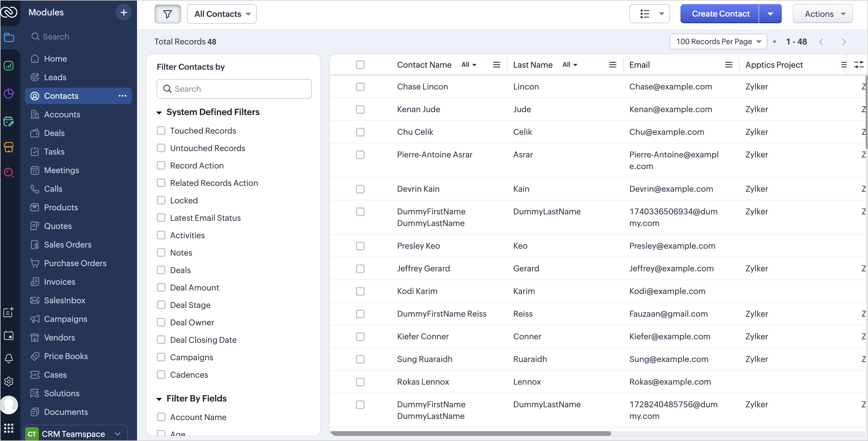
Task: Click the Contacts three-dots more options icon
Action: coord(122,96)
